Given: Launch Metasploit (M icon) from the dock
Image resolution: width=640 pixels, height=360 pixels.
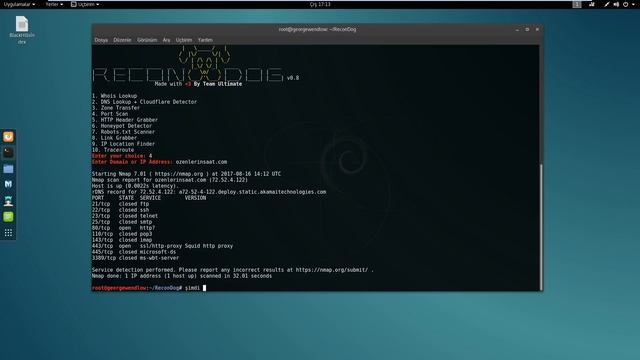Looking at the screenshot, I should (8, 184).
